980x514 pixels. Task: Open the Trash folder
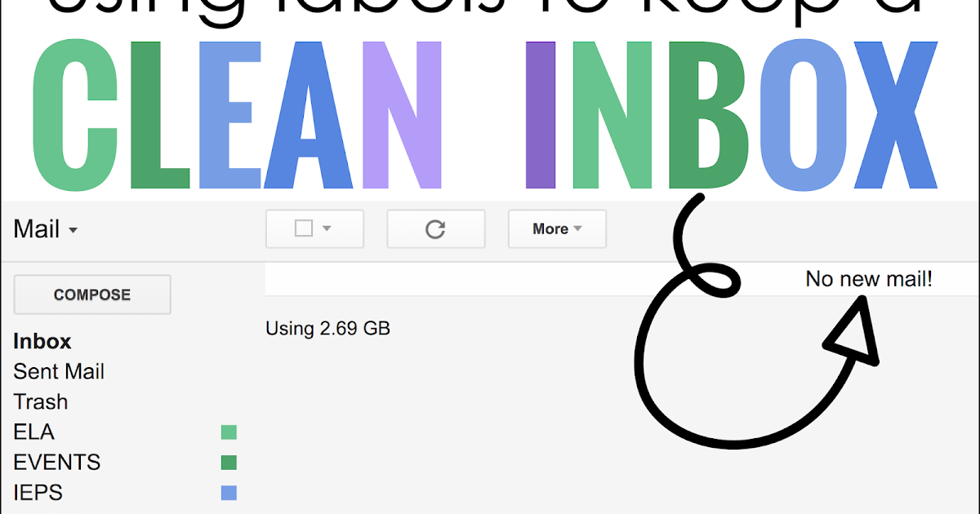tap(40, 401)
